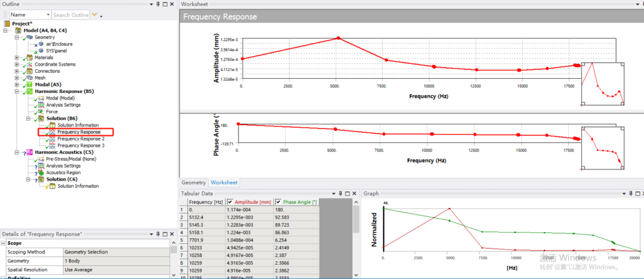Viewport: 644px width, 279px height.
Task: Open Solution Information under Solution (B6)
Action: (x=78, y=125)
